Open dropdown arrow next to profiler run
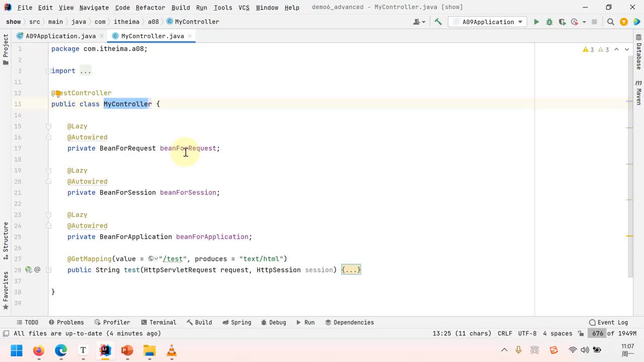This screenshot has width=644, height=362. 584,22
